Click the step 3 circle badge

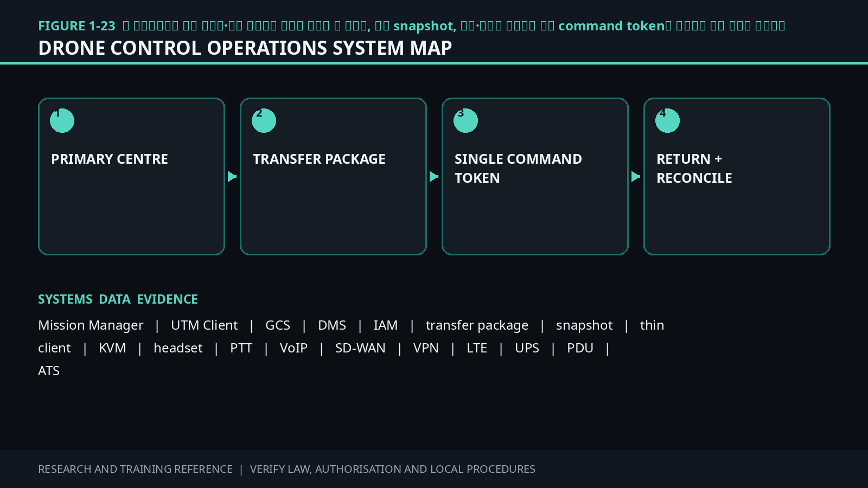tap(465, 120)
